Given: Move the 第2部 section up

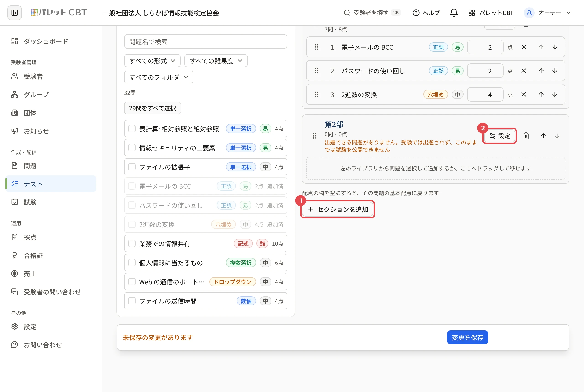Looking at the screenshot, I should [543, 136].
